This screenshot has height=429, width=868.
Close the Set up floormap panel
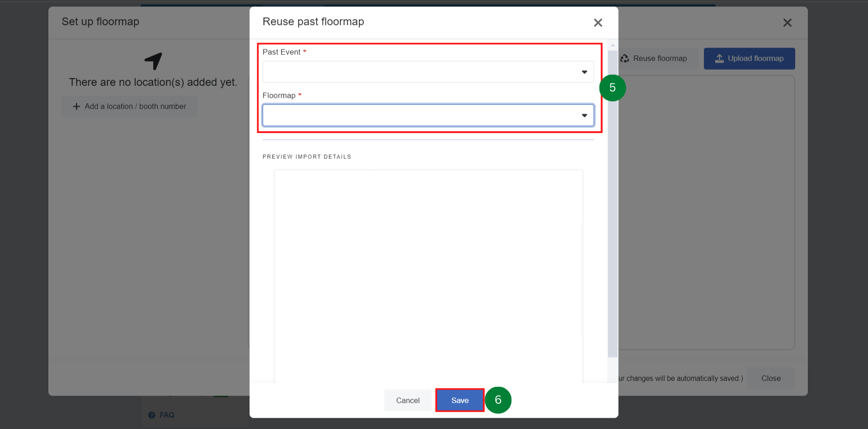(x=787, y=23)
